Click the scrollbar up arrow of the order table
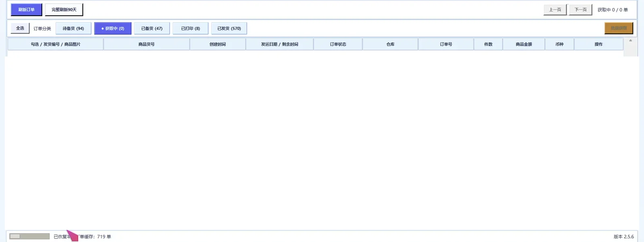 pyautogui.click(x=631, y=40)
